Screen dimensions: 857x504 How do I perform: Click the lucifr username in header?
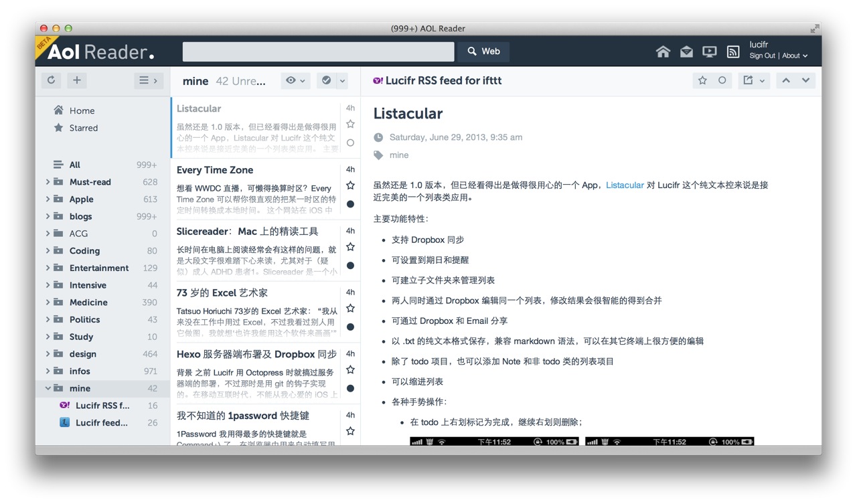759,45
